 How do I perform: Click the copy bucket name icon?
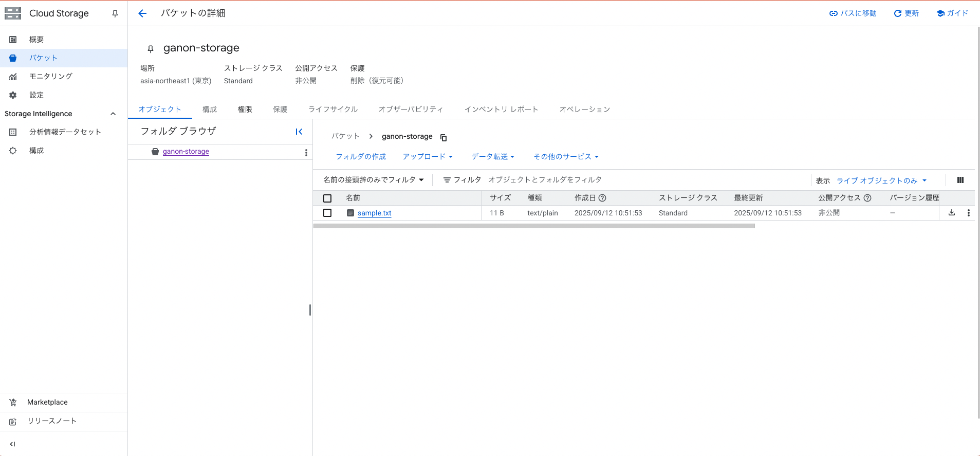[x=443, y=137]
